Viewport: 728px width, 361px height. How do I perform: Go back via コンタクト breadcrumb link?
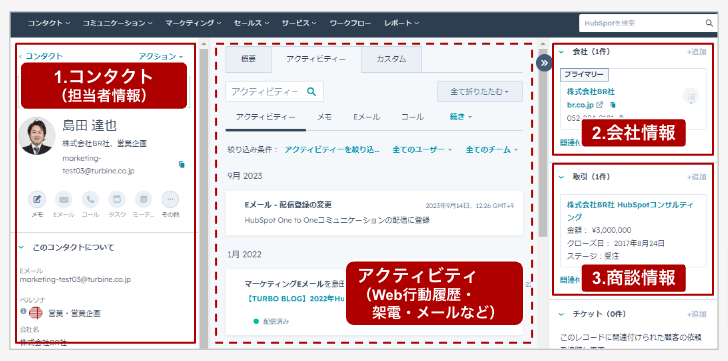point(44,56)
